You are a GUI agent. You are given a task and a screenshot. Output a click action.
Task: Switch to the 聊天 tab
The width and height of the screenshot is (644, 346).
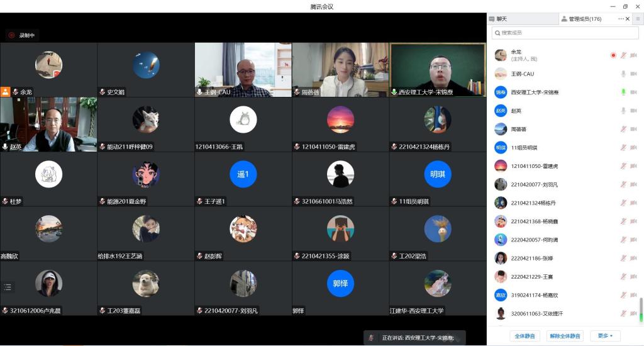[x=501, y=19]
